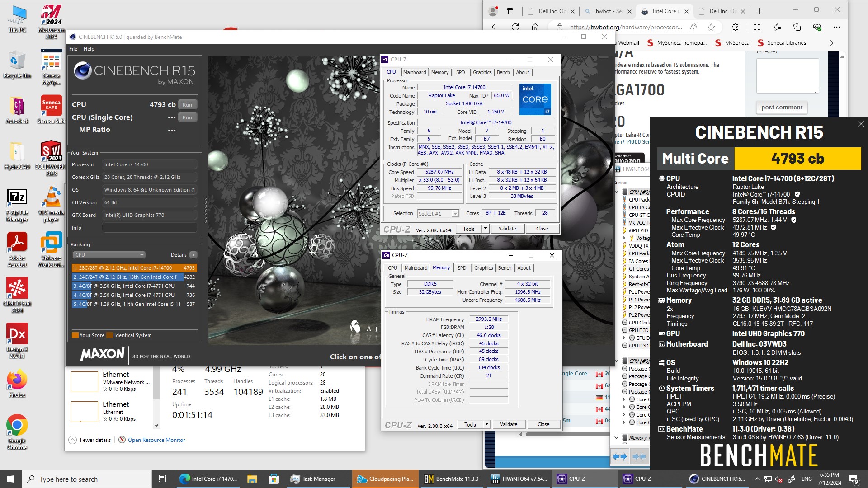Switch to Mainboard tab in upper CPU-Z window
This screenshot has width=868, height=488.
[x=415, y=72]
